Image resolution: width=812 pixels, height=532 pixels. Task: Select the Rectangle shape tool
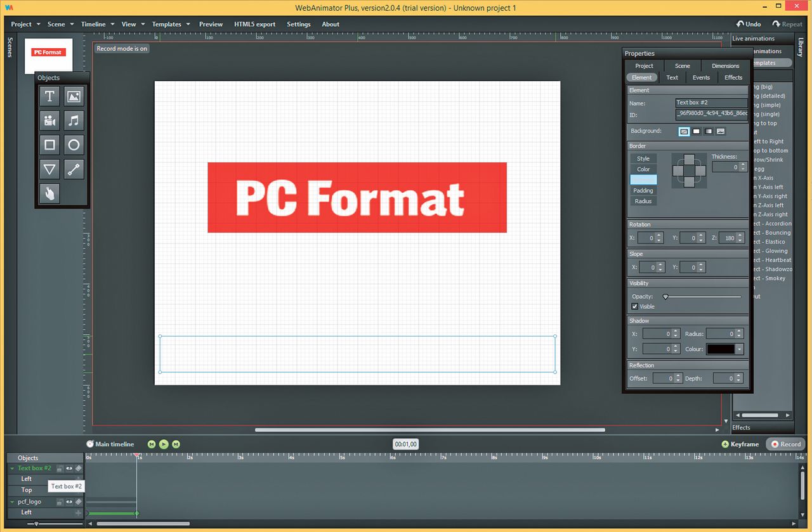[x=49, y=145]
